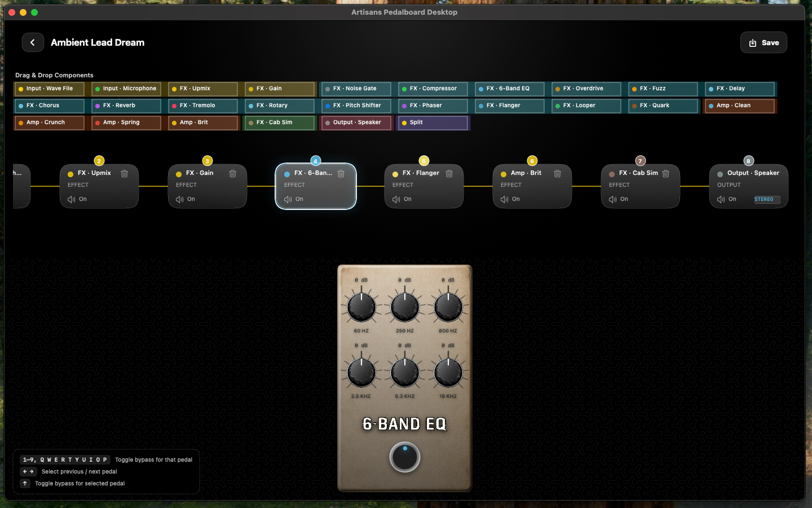The image size is (812, 508).
Task: Click step badge number 6
Action: 532,161
